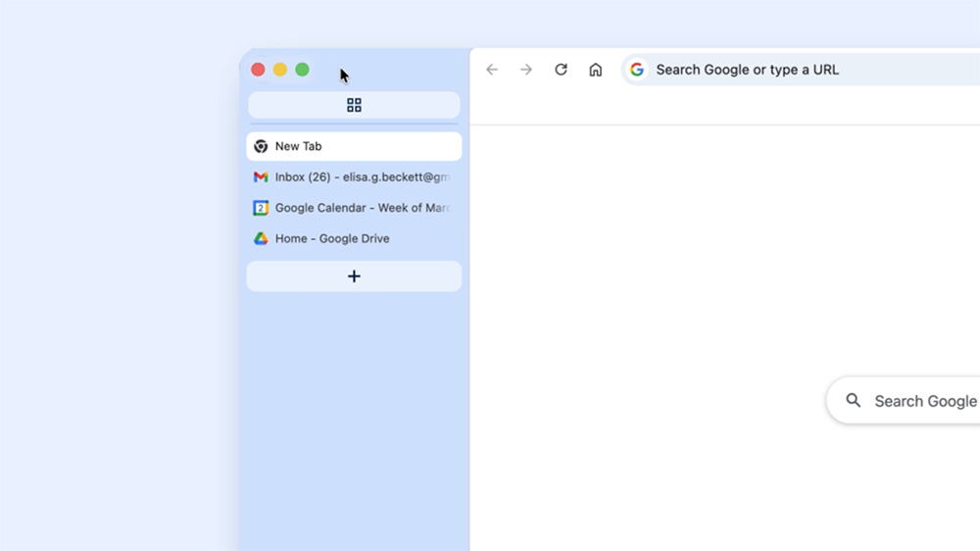This screenshot has width=980, height=551.
Task: Open the Home page icon
Action: (x=595, y=70)
